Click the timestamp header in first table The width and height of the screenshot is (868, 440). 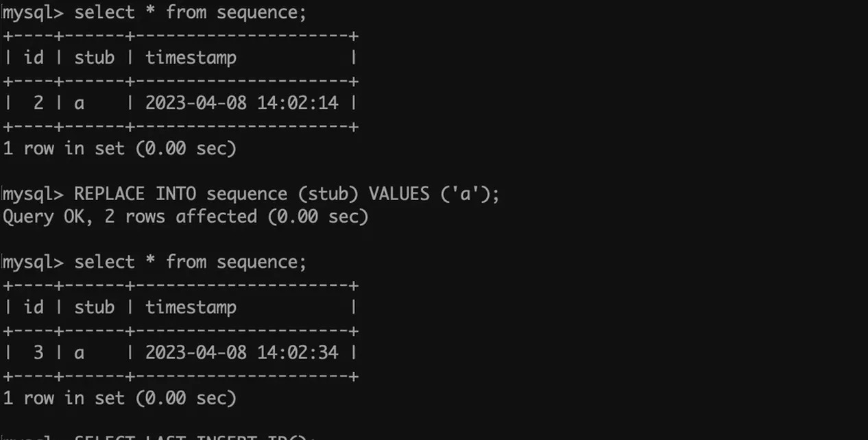(191, 58)
